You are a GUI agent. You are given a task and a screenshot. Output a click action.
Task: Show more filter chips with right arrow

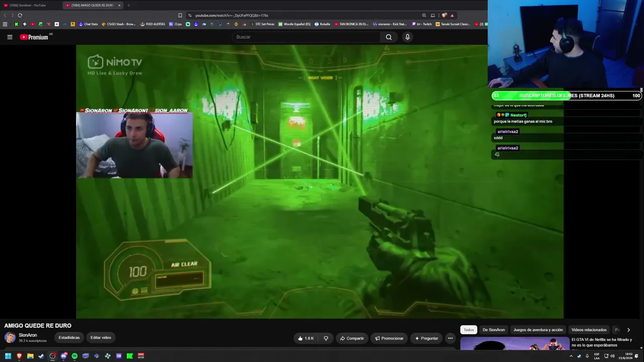coord(628,330)
